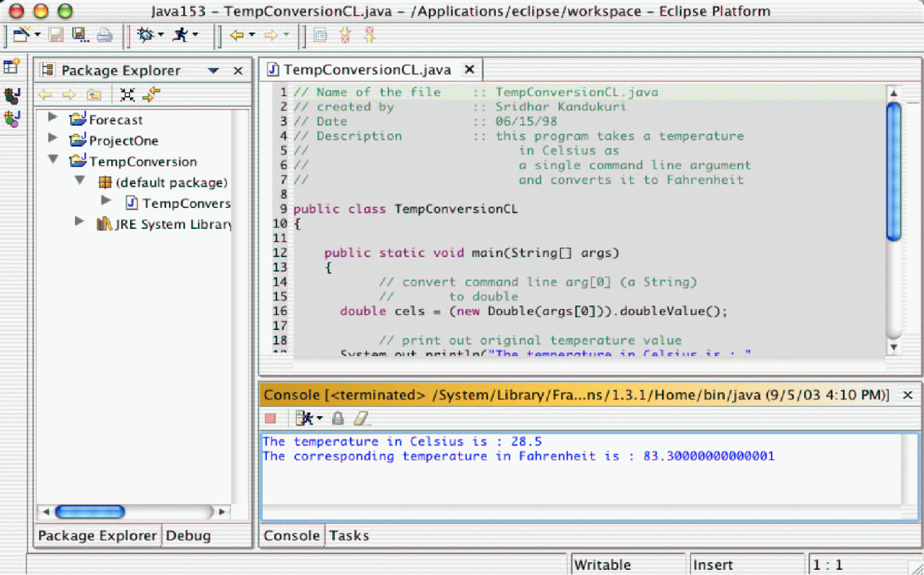The image size is (924, 575).
Task: Clear the console with the eraser icon
Action: pyautogui.click(x=362, y=418)
